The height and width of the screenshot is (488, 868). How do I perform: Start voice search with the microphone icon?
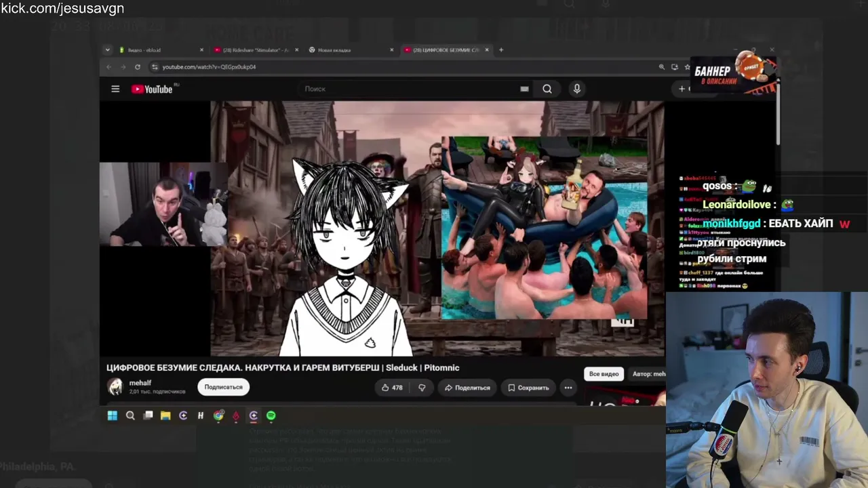576,89
